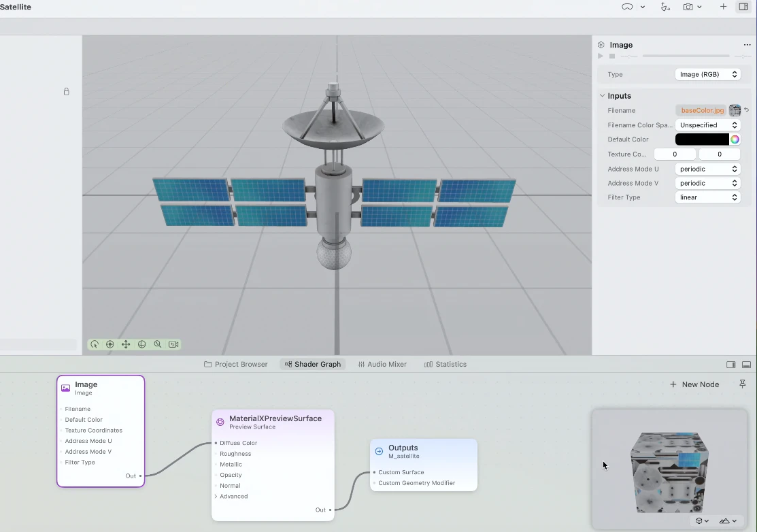
Task: Open the Statistics tab
Action: click(x=445, y=364)
